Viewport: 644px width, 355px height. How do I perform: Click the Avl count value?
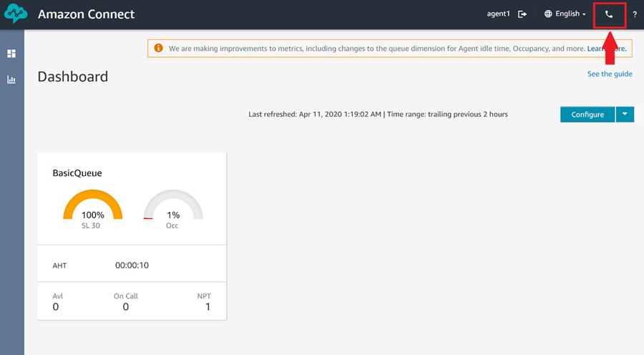(56, 307)
